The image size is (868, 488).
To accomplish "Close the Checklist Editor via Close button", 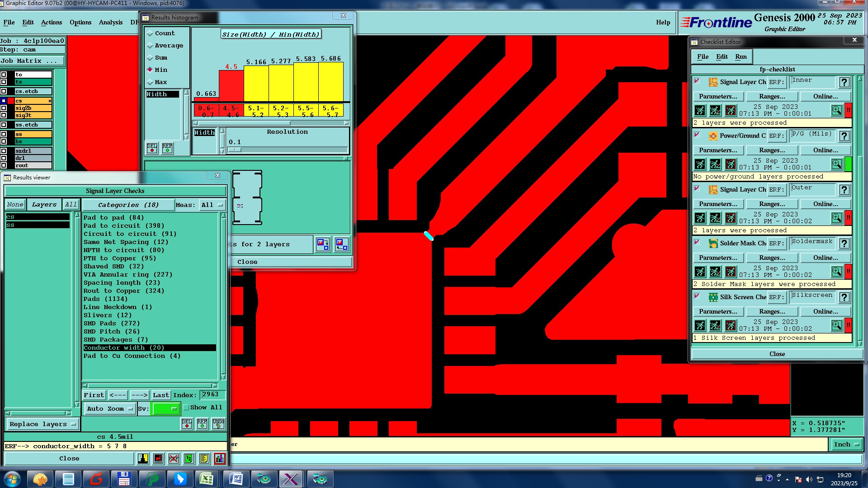I will pos(777,354).
